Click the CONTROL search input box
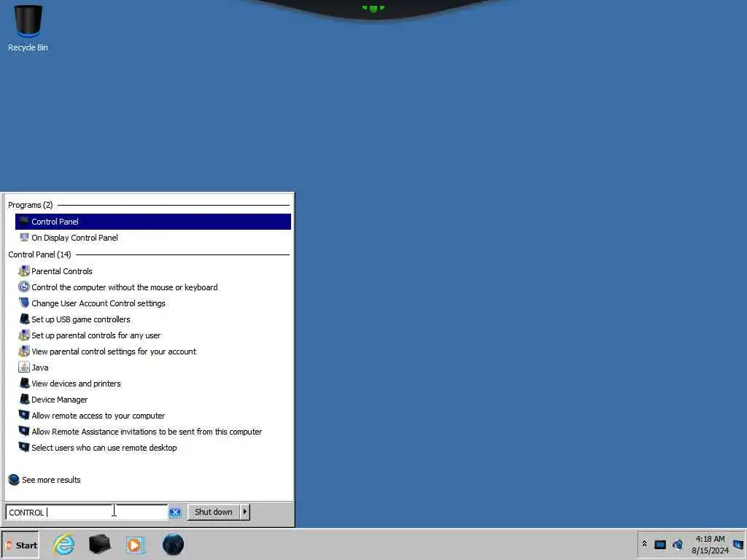The width and height of the screenshot is (747, 560). coord(86,513)
